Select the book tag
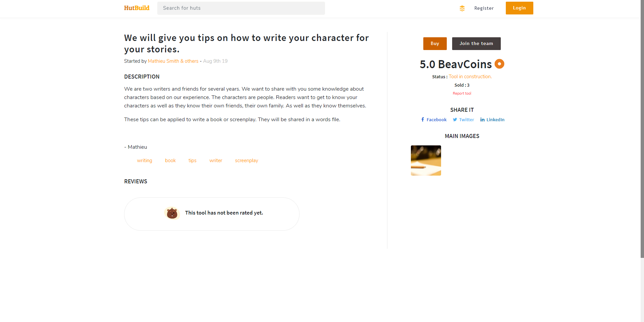The width and height of the screenshot is (644, 322). click(170, 160)
